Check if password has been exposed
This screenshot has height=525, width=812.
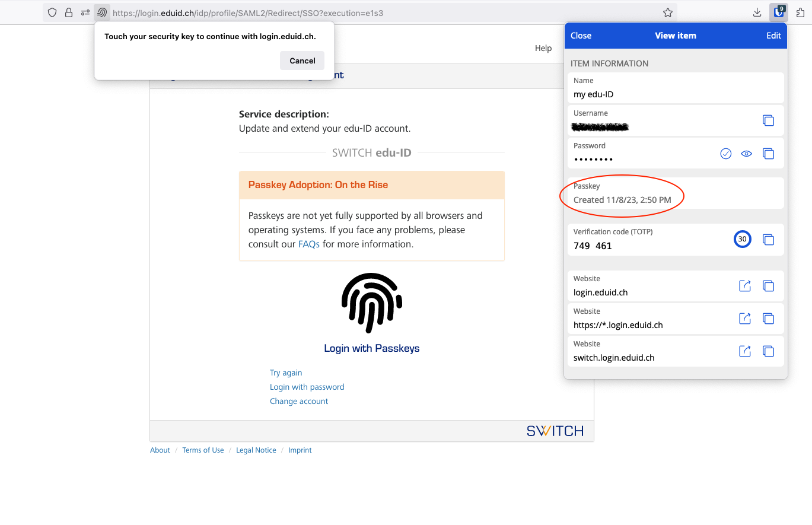tap(725, 154)
